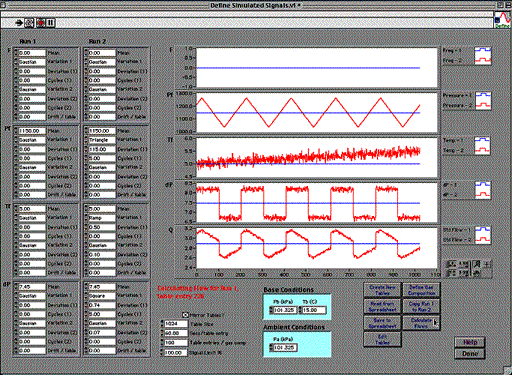Click the blue Std Flow - 1 plot sample

point(482,230)
